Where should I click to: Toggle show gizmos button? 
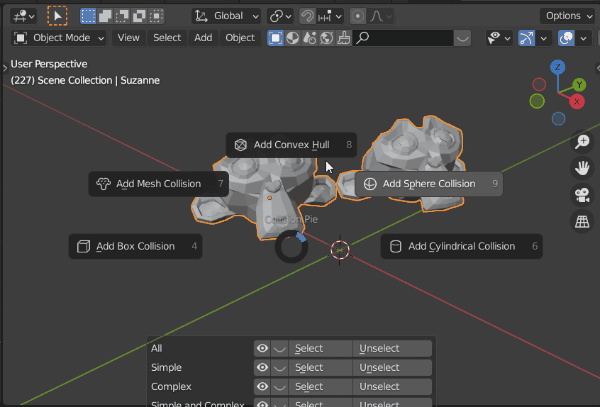coord(527,38)
